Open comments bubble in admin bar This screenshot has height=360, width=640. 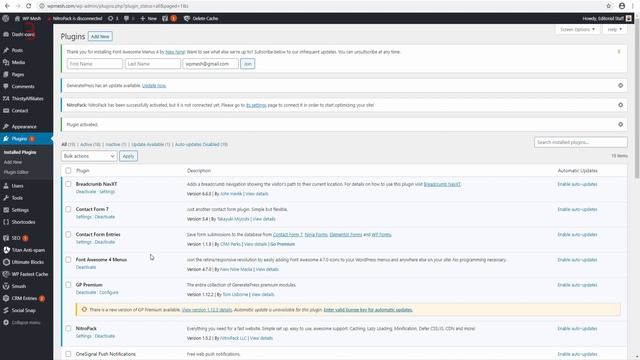click(x=129, y=18)
